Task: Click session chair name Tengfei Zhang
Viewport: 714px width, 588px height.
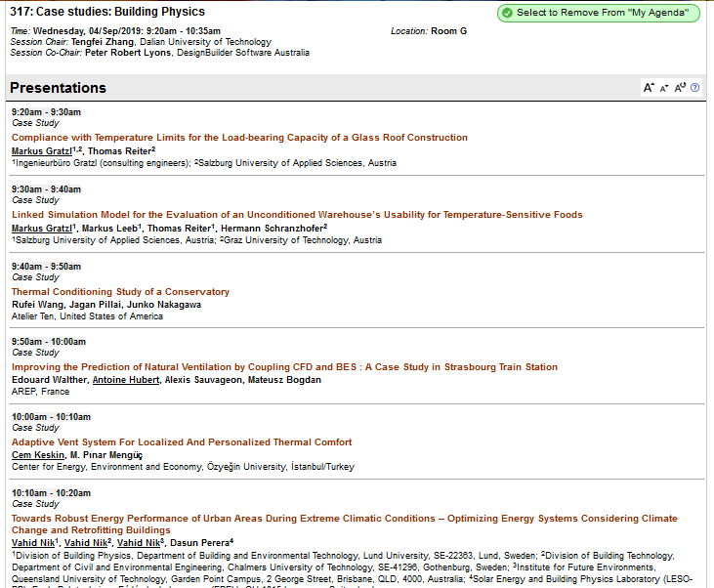Action: (x=103, y=42)
